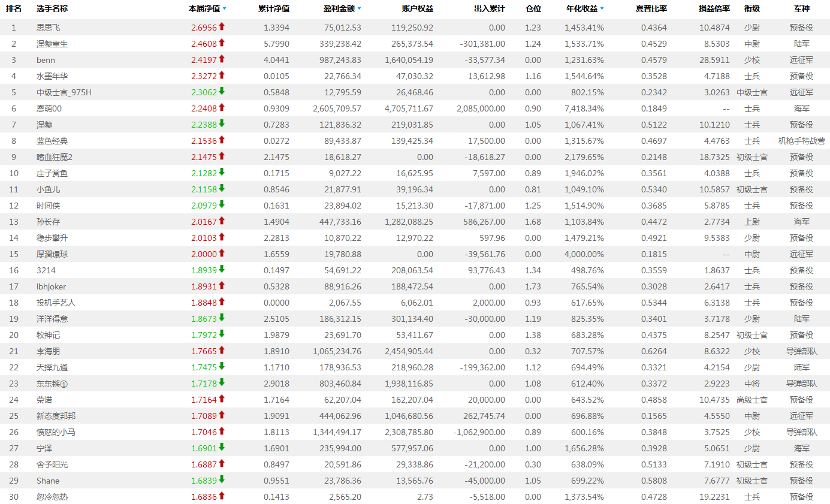Click red up arrow beside 2.4197
This screenshot has width=830, height=504.
click(x=222, y=59)
